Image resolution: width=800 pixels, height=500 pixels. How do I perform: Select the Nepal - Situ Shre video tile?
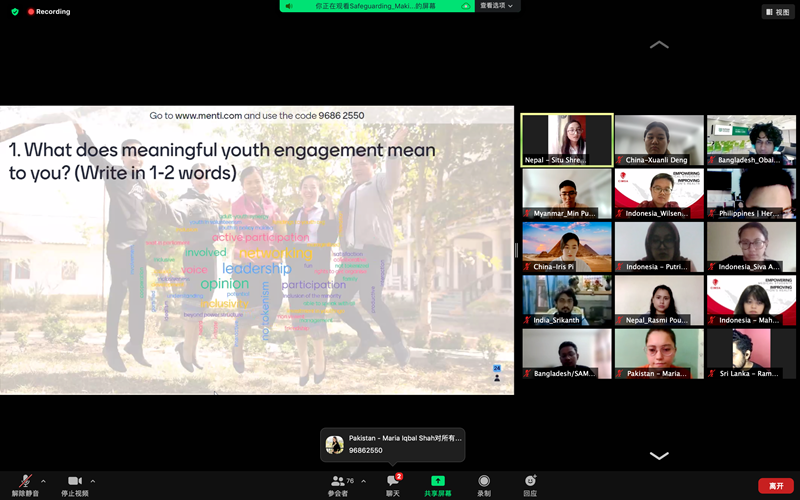(566, 140)
